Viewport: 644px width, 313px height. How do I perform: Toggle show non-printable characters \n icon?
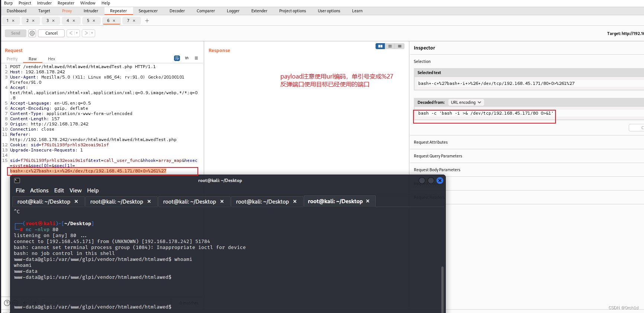click(x=187, y=58)
